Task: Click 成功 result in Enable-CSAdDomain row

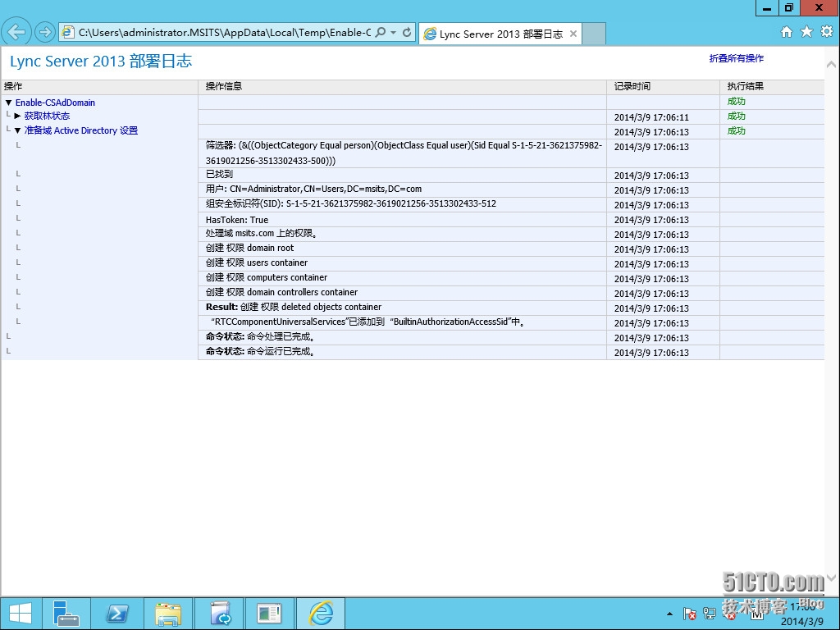Action: coord(736,101)
